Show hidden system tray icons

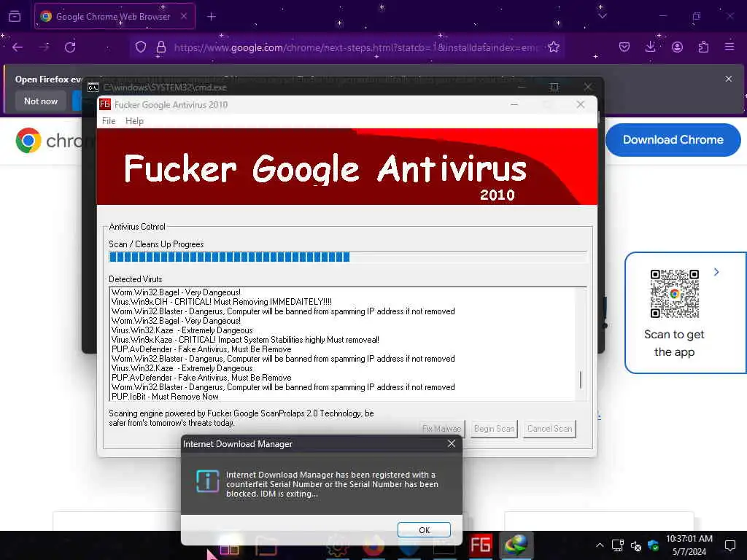(600, 545)
